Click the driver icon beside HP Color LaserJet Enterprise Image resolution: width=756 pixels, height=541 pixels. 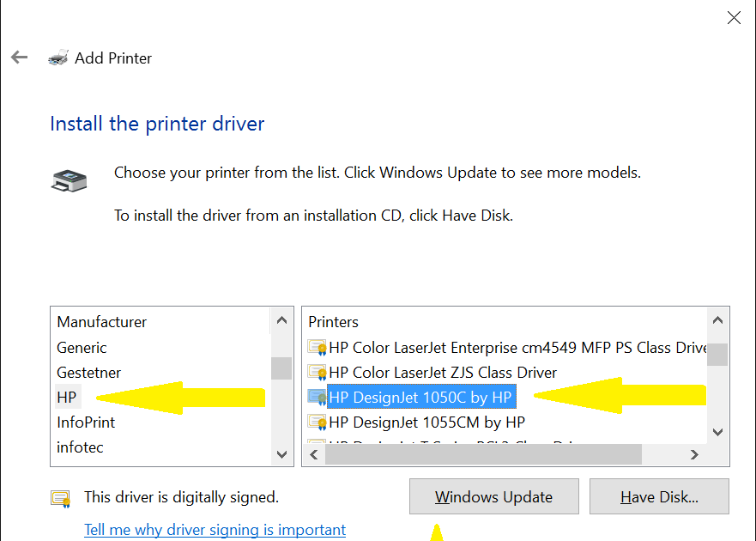coord(317,348)
